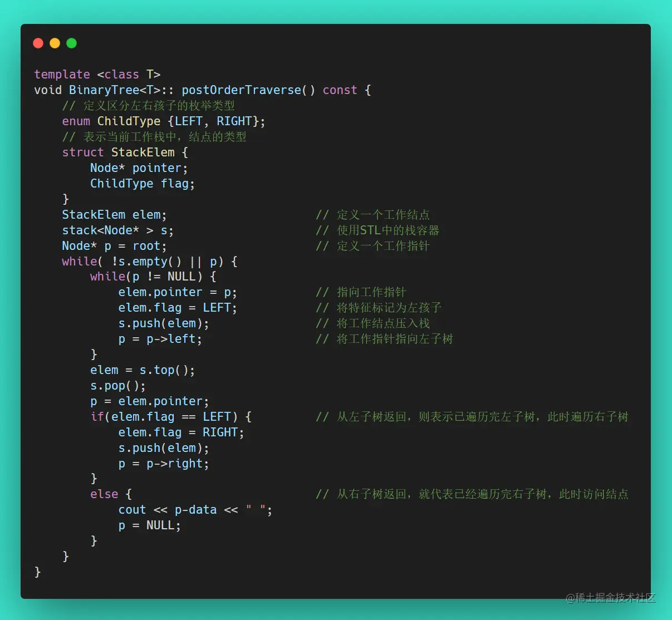Click the 'stack<Node* > s;' declaration
The image size is (672, 620).
[118, 230]
